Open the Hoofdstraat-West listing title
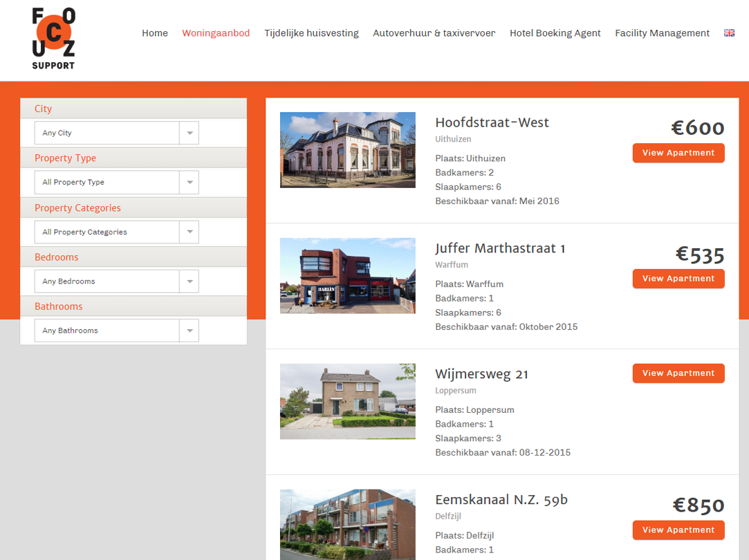The height and width of the screenshot is (560, 749). point(492,122)
